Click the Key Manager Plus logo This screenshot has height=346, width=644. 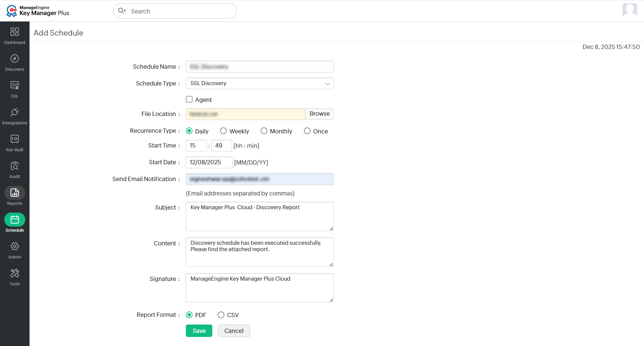click(x=38, y=11)
